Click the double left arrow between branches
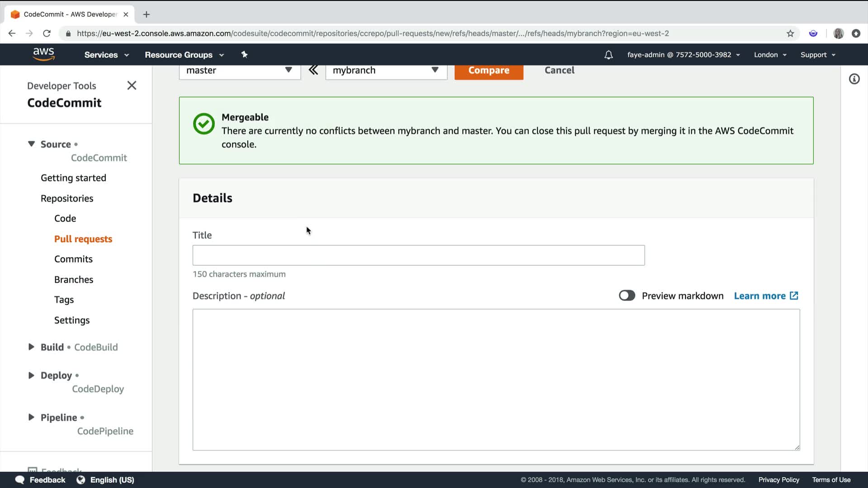Viewport: 868px width, 488px height. pyautogui.click(x=313, y=70)
